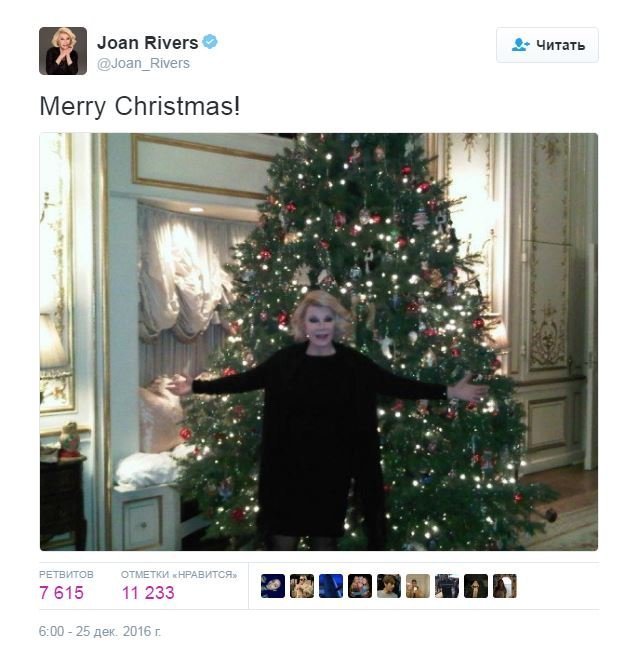Click the blue verified badge icon
Screen dimensions: 633x647
[210, 42]
